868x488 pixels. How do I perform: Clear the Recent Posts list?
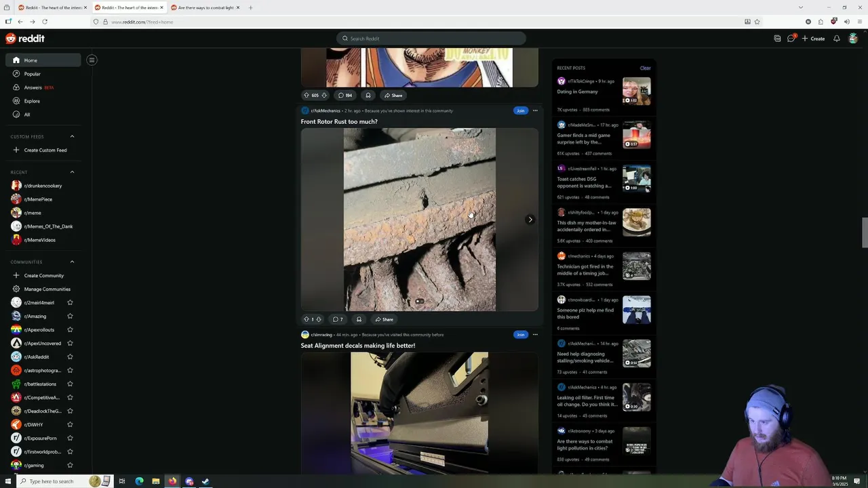tap(645, 68)
